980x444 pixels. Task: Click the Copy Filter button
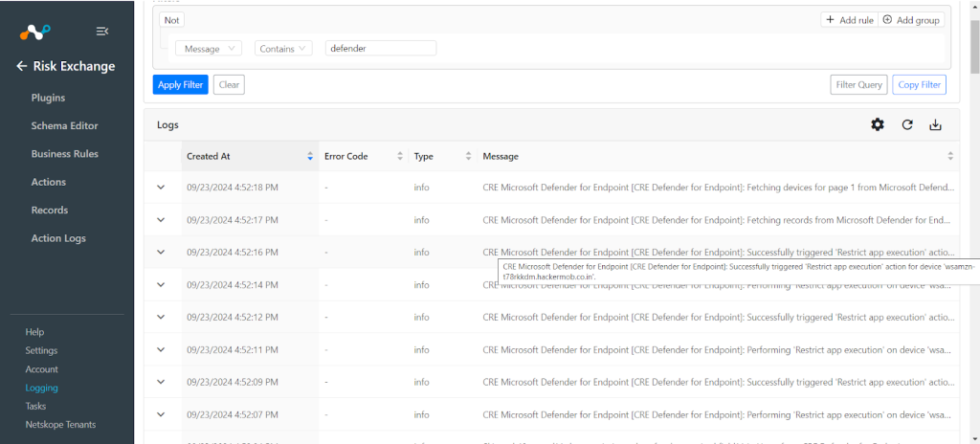click(919, 84)
